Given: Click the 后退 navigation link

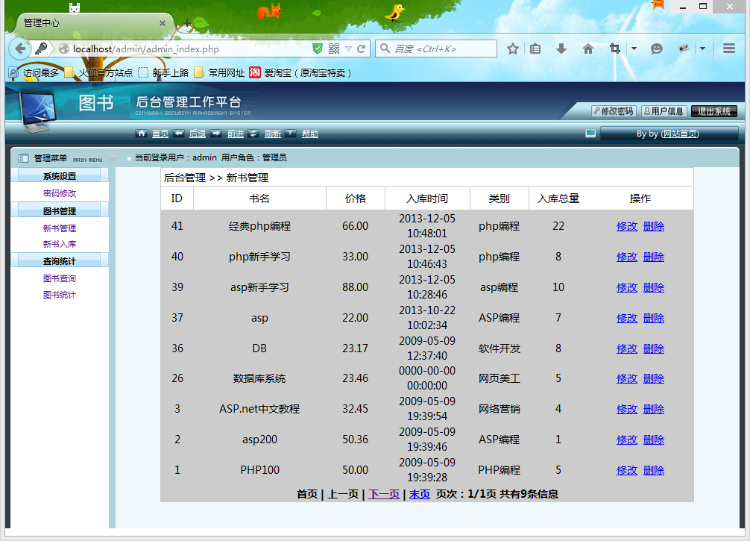Looking at the screenshot, I should pos(197,133).
